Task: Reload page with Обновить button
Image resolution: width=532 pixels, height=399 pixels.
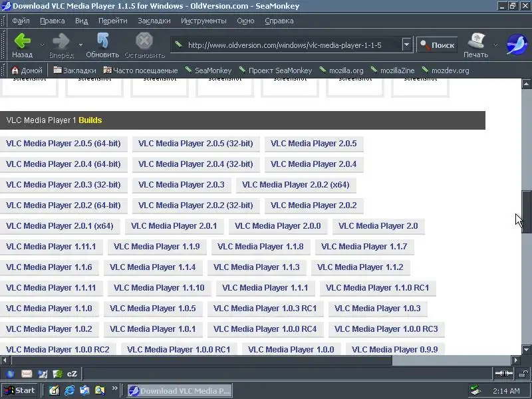Action: pos(102,45)
